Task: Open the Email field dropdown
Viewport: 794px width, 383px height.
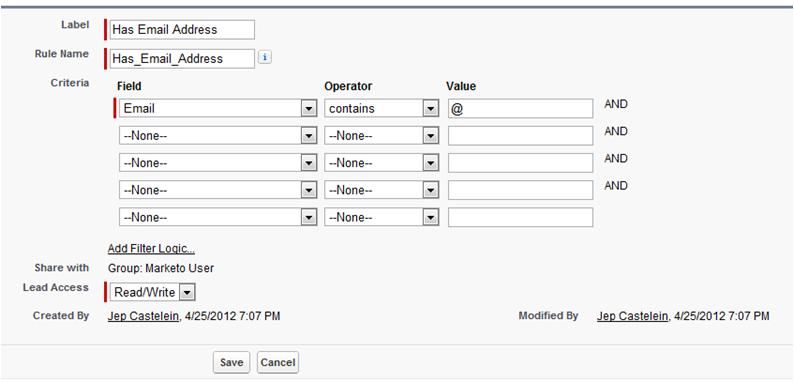Action: click(x=218, y=108)
